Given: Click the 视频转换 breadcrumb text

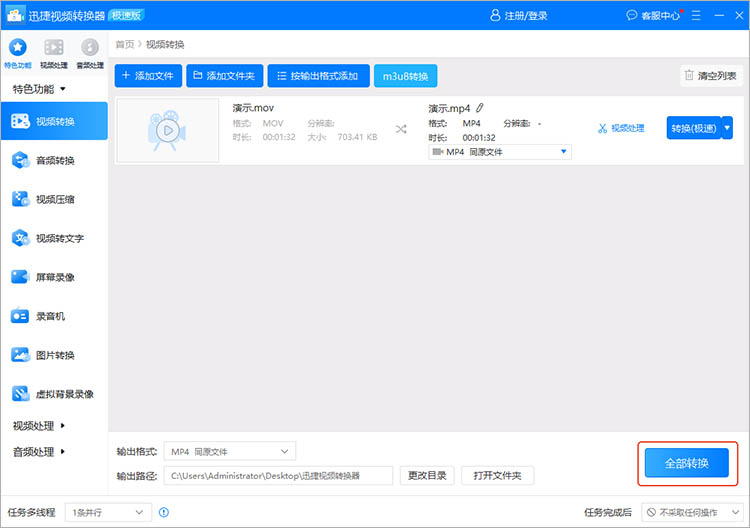Looking at the screenshot, I should pyautogui.click(x=165, y=44).
